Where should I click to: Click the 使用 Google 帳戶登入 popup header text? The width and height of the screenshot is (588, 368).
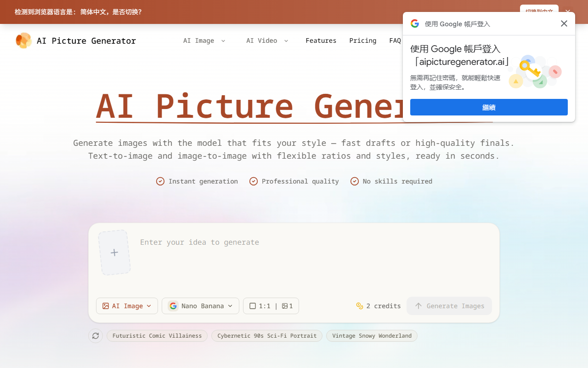pyautogui.click(x=458, y=24)
